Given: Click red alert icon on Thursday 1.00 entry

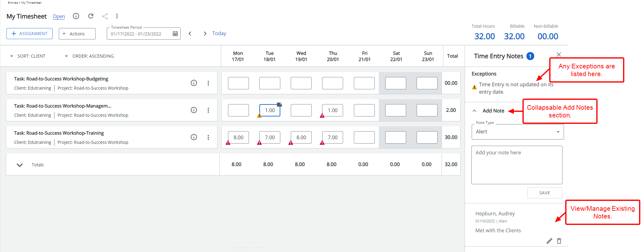Looking at the screenshot, I should [322, 116].
